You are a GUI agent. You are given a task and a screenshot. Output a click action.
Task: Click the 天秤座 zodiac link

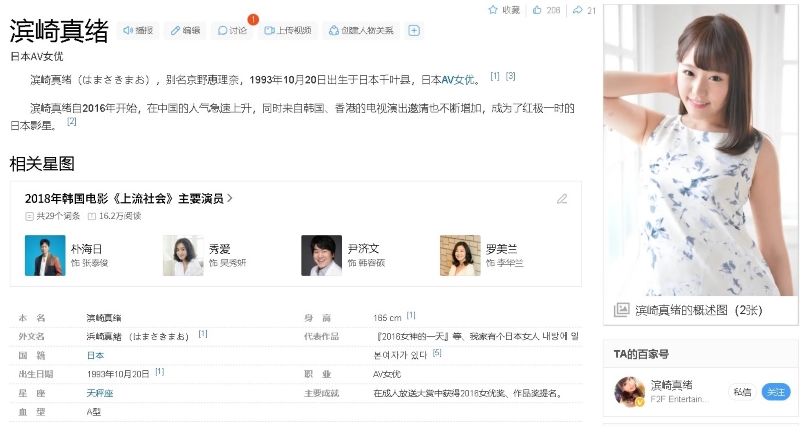[100, 393]
